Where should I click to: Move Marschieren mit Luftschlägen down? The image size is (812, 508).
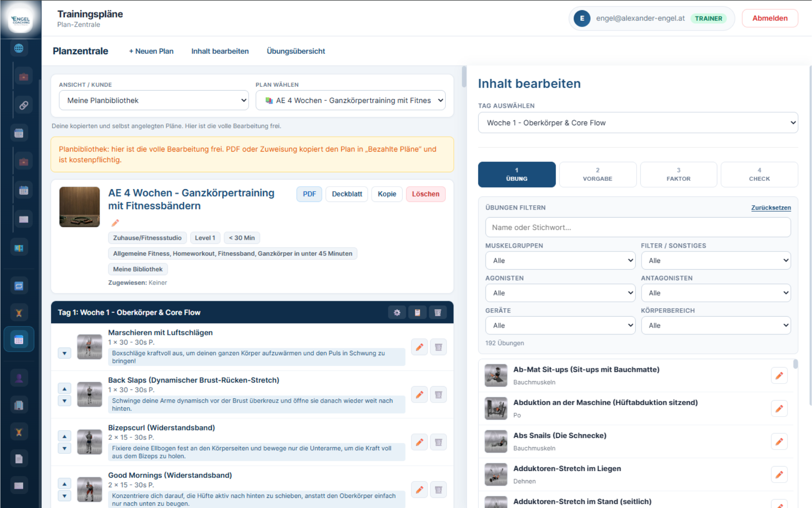pyautogui.click(x=64, y=353)
